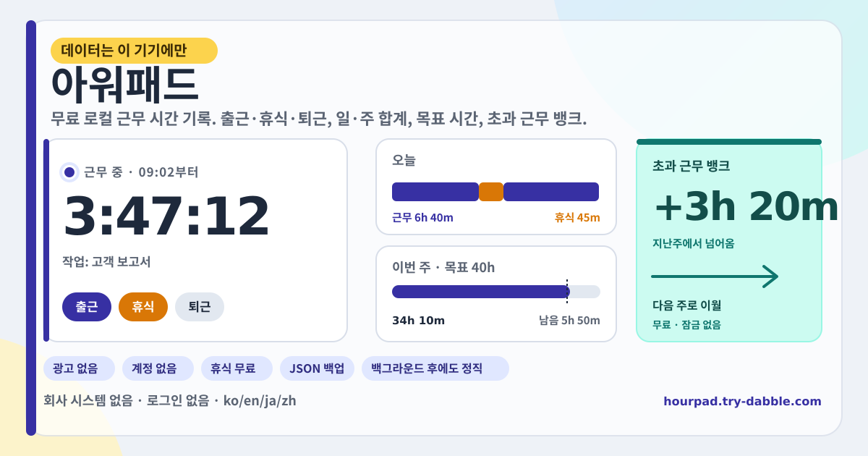Click the orange break segment in today's bar
The width and height of the screenshot is (868, 456).
[x=491, y=192]
